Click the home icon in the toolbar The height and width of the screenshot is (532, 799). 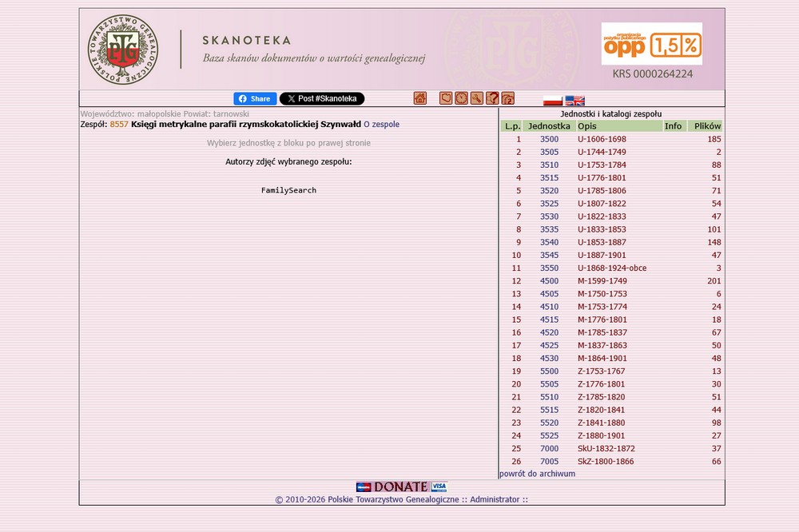tap(419, 98)
